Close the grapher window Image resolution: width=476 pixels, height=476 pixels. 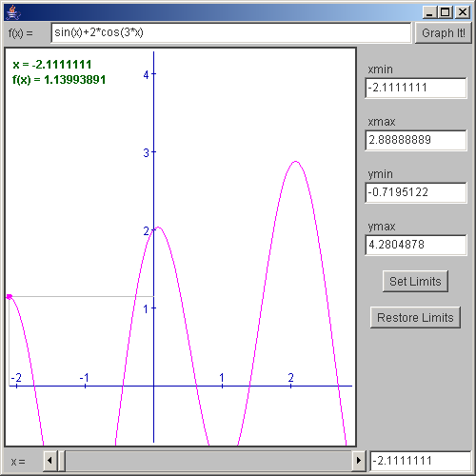pyautogui.click(x=463, y=12)
